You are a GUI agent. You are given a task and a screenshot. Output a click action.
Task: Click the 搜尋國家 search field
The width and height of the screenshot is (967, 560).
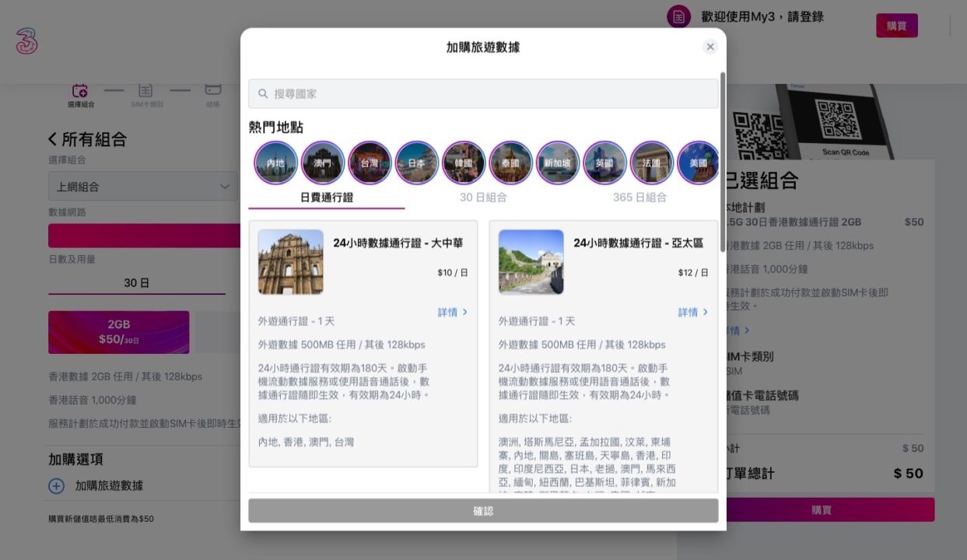(x=482, y=93)
